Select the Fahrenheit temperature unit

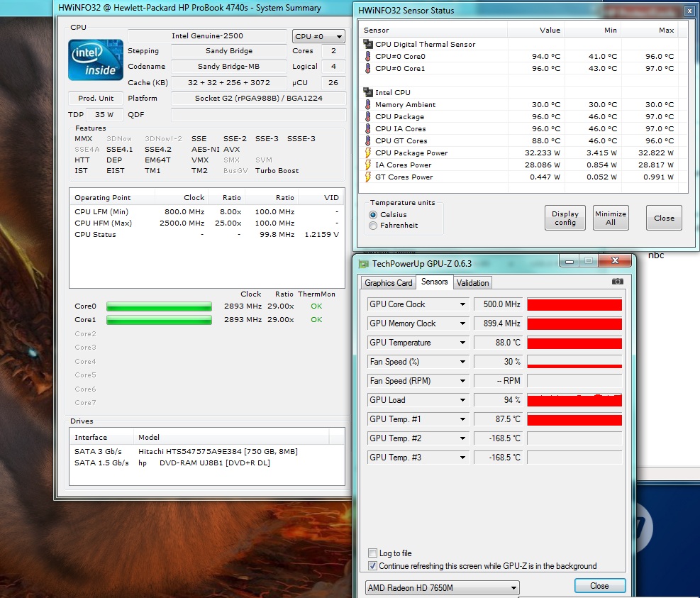click(373, 226)
